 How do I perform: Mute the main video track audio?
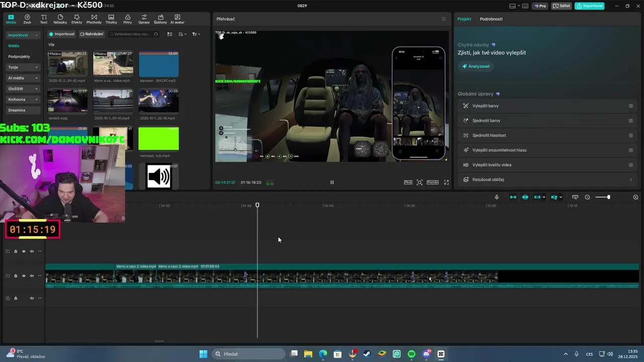[32, 276]
